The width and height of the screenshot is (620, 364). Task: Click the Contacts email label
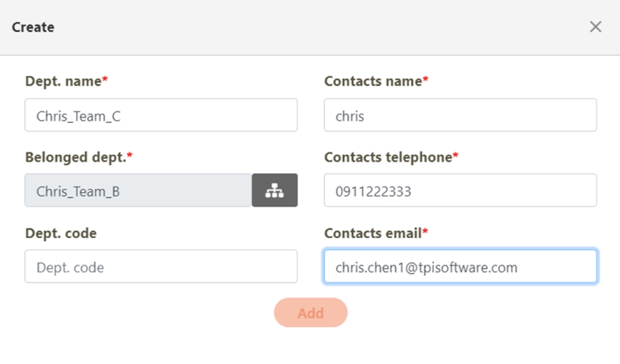372,233
